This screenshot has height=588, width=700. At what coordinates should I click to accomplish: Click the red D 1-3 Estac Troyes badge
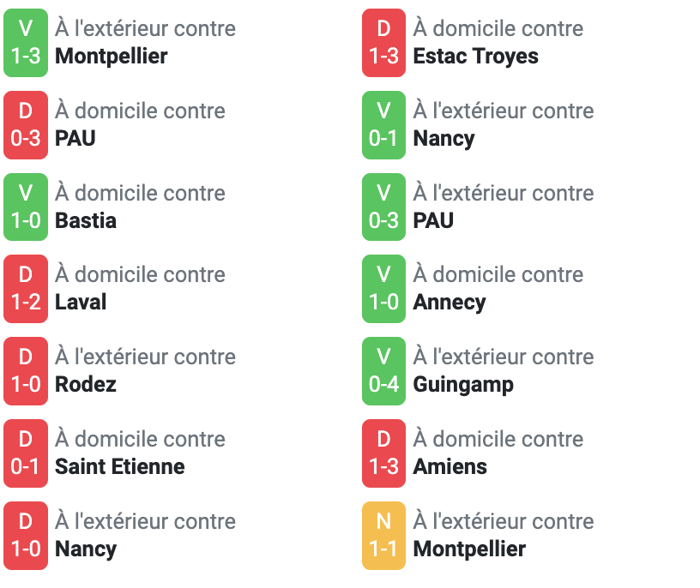coord(383,43)
